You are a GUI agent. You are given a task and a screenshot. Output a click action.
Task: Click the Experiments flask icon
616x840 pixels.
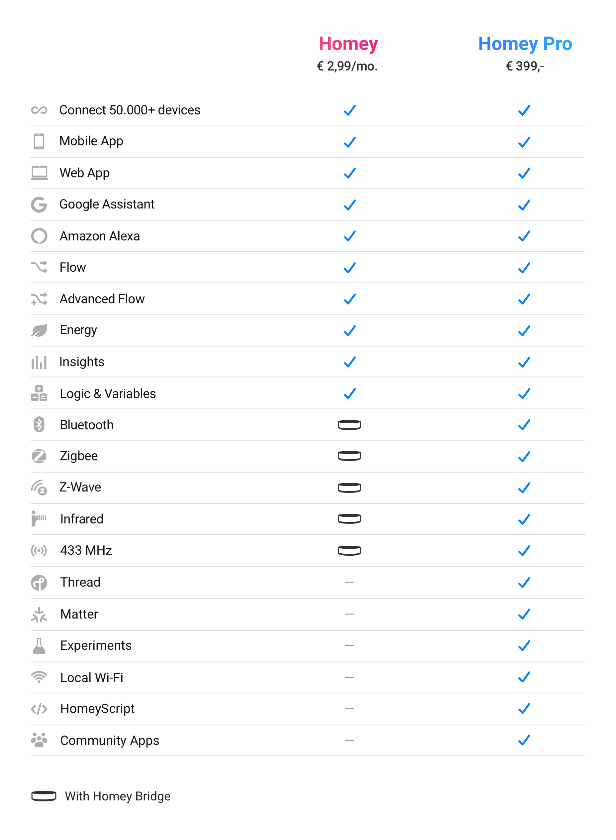tap(39, 645)
